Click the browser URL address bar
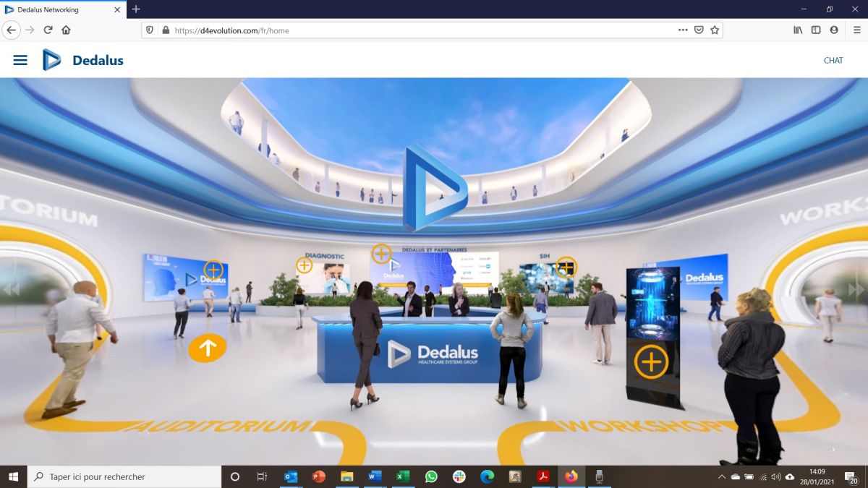 (x=420, y=30)
